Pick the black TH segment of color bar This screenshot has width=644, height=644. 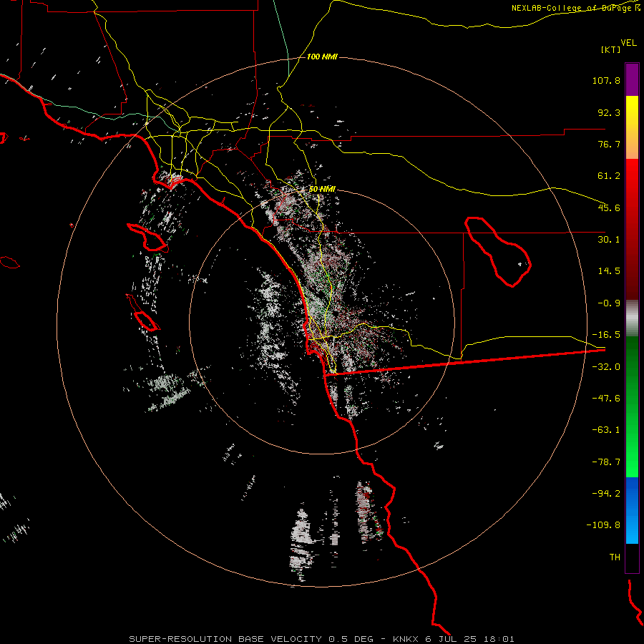pos(632,558)
